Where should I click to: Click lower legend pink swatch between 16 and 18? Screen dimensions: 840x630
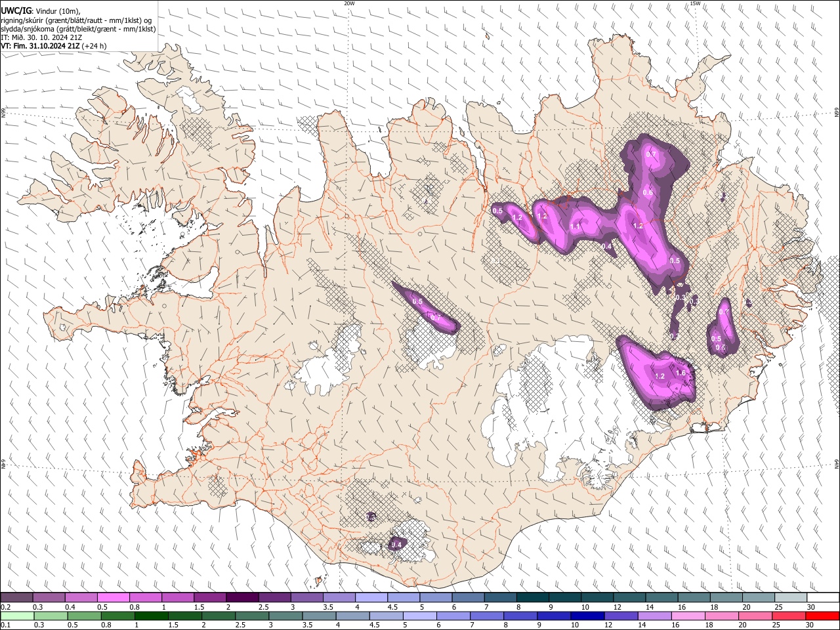[689, 616]
